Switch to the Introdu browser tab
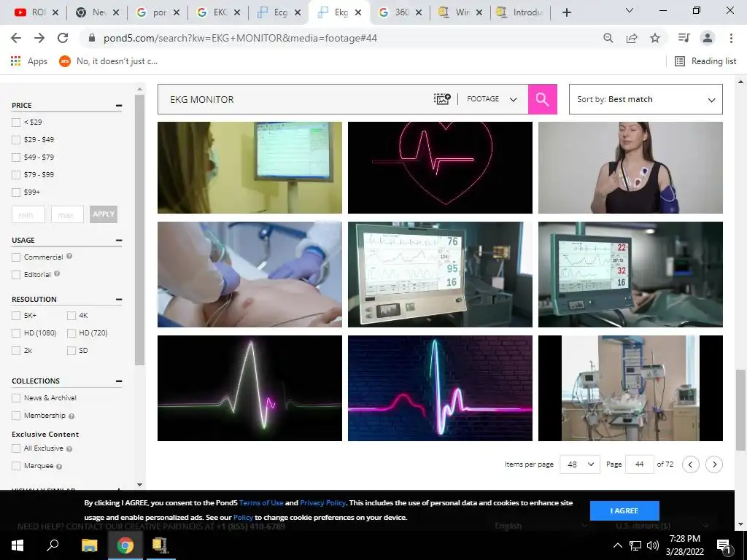 (x=521, y=12)
